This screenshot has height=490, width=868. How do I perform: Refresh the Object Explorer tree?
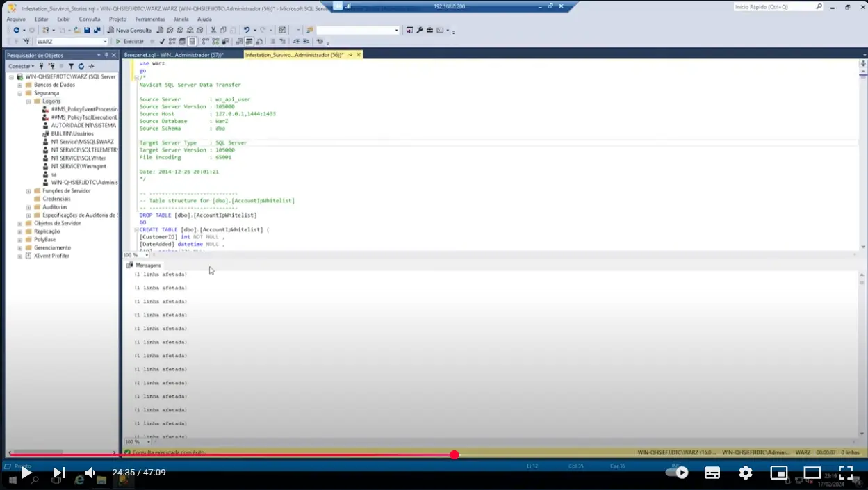(x=81, y=66)
